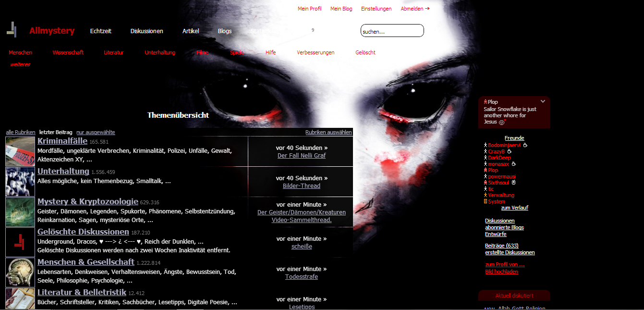Open the Unterhaltung crowd thumbnail
This screenshot has width=644, height=310.
pyautogui.click(x=20, y=182)
